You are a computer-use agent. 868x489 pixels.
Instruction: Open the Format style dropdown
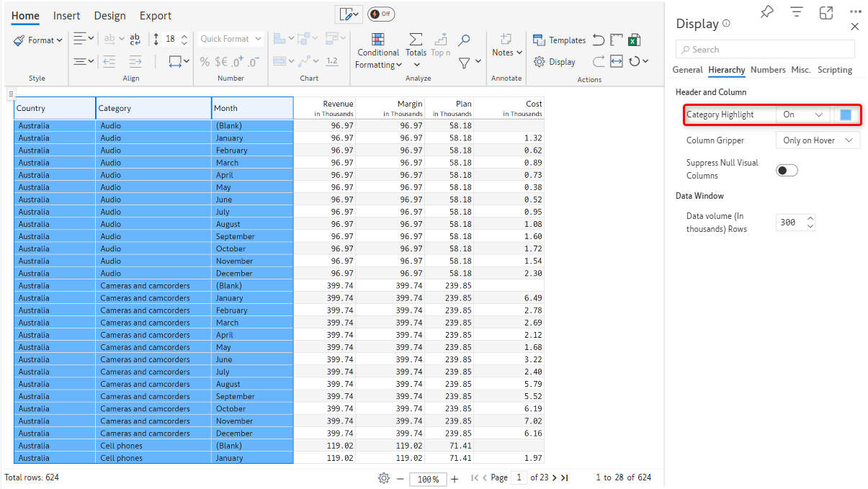pos(38,40)
